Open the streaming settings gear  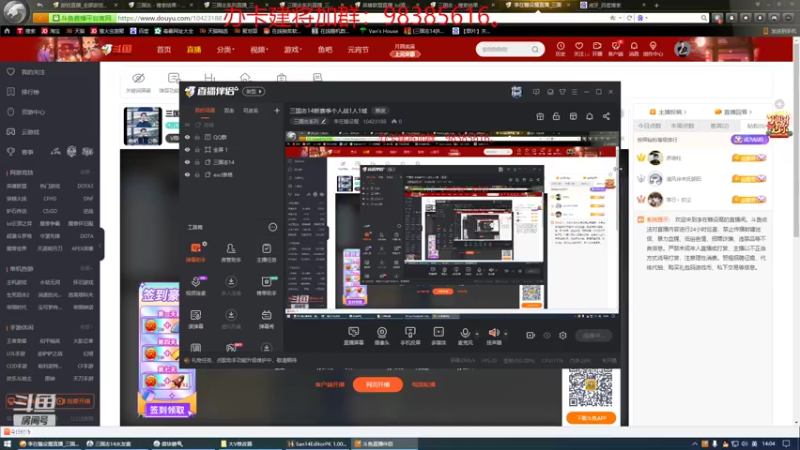click(563, 335)
